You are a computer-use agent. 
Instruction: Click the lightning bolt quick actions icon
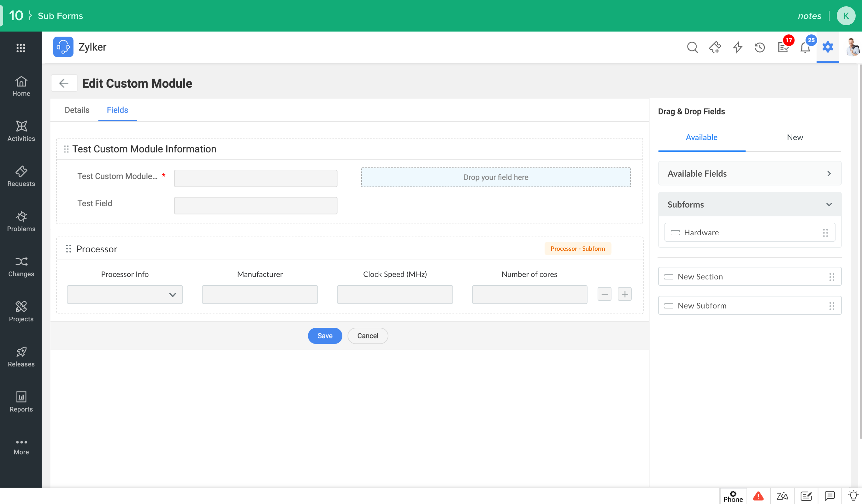click(737, 47)
